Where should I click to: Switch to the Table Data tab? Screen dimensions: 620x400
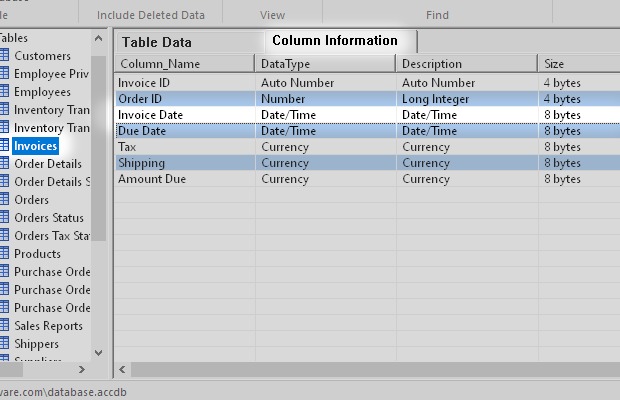[x=156, y=42]
